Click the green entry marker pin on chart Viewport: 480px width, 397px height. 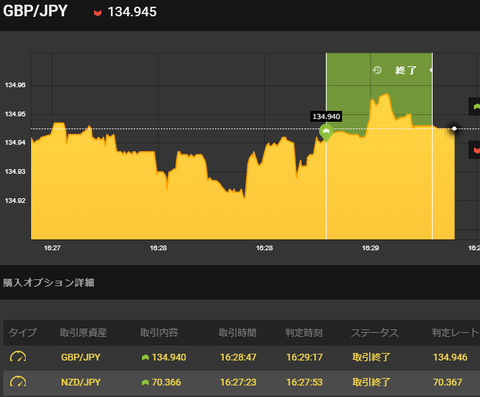(326, 132)
